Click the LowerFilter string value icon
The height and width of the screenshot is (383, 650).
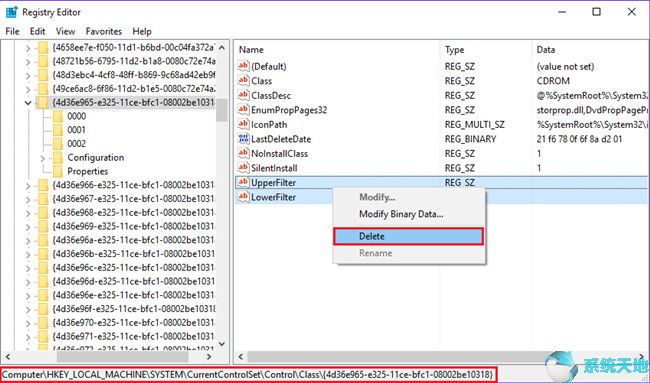(x=243, y=197)
